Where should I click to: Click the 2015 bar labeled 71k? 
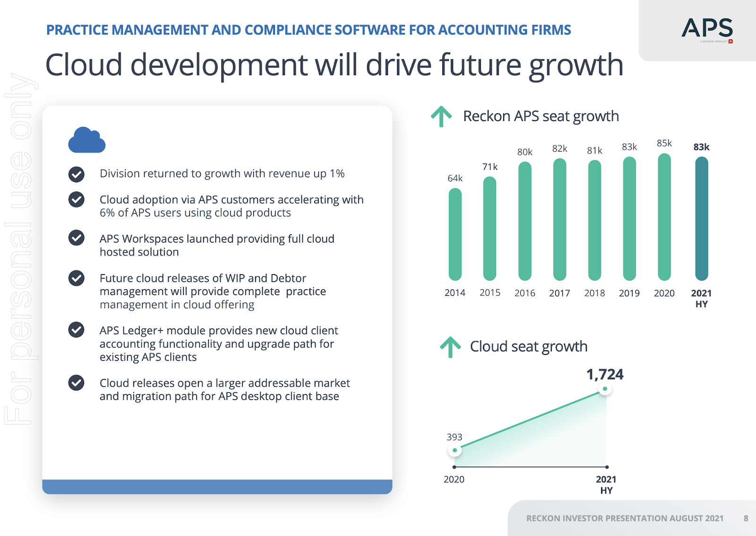(490, 229)
